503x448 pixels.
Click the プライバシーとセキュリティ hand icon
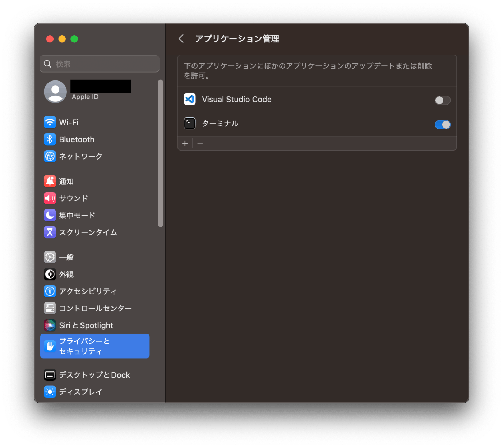coord(50,346)
